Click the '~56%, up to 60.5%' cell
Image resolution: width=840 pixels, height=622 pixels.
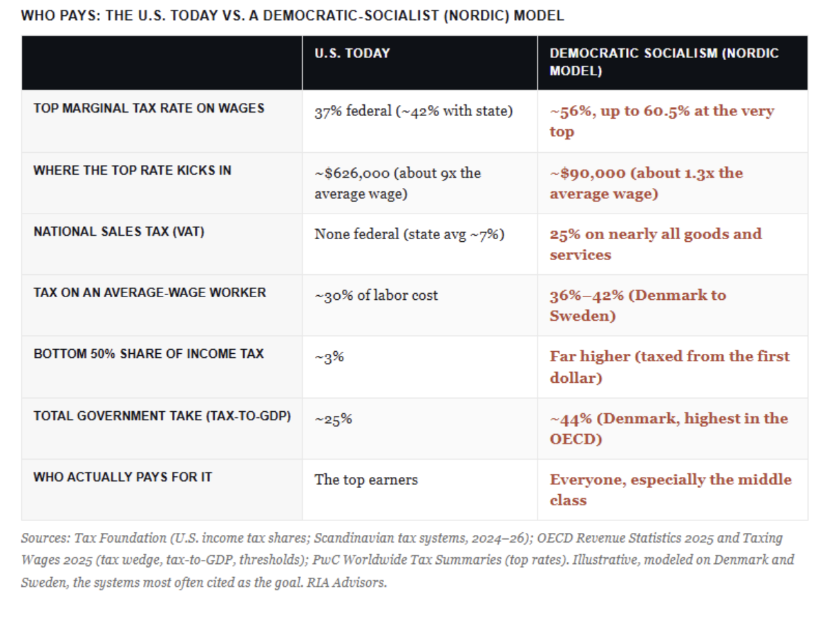point(662,121)
